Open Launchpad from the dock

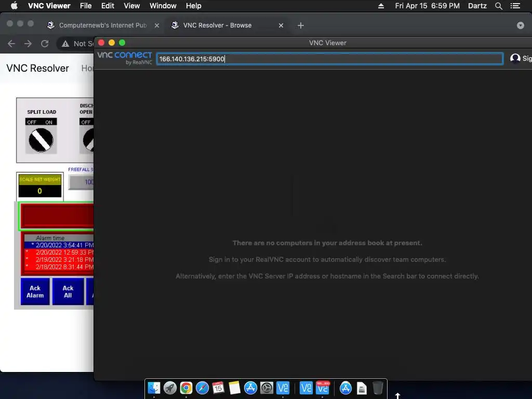coord(170,388)
